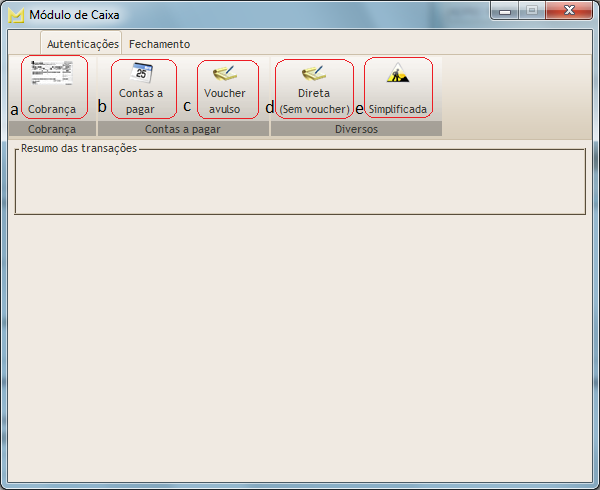Screen dimensions: 600x490
Task: Click the Simplificada worker warning sign icon
Action: [397, 73]
